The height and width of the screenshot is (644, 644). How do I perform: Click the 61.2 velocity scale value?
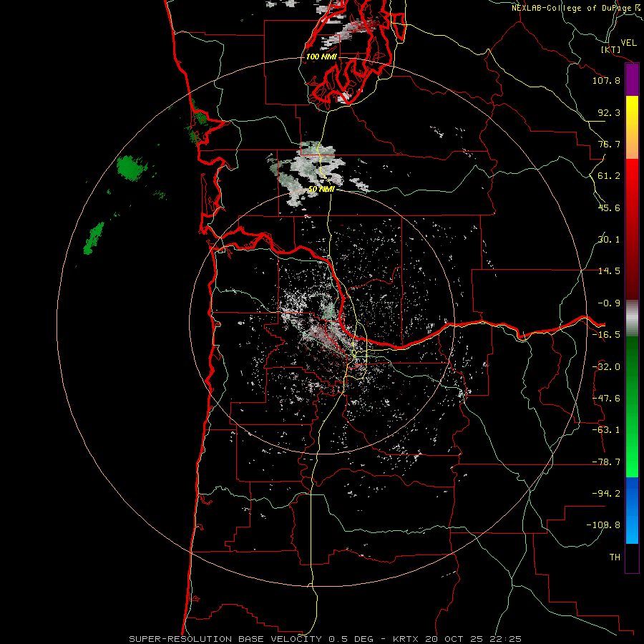(609, 176)
